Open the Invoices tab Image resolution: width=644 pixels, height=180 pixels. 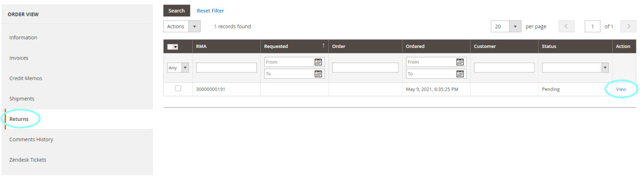click(77, 58)
